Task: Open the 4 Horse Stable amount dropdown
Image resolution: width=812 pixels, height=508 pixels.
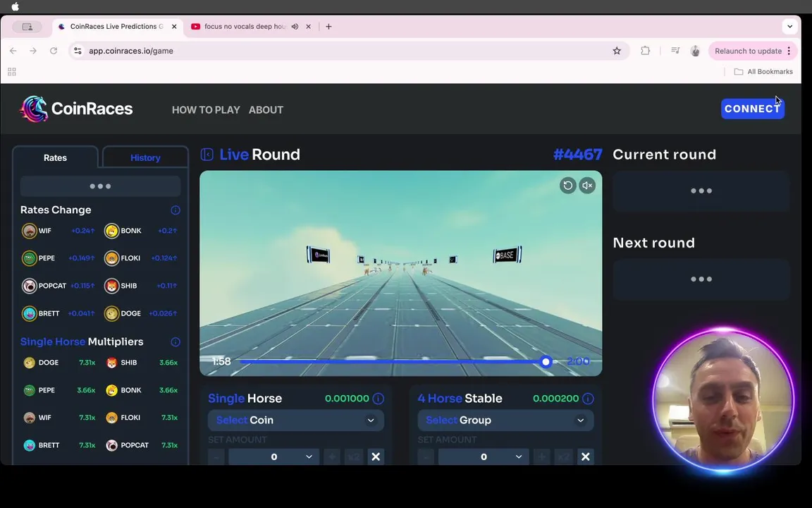Action: tap(484, 456)
